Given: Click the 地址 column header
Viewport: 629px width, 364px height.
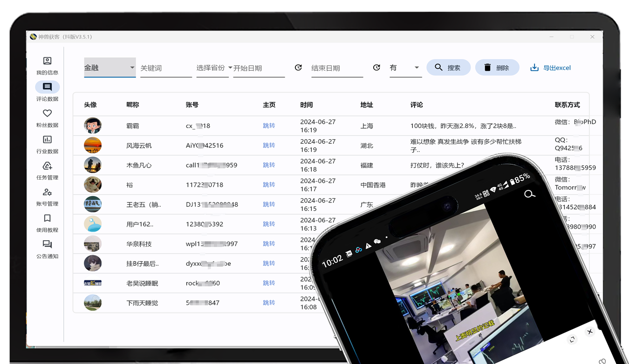Looking at the screenshot, I should click(x=367, y=105).
